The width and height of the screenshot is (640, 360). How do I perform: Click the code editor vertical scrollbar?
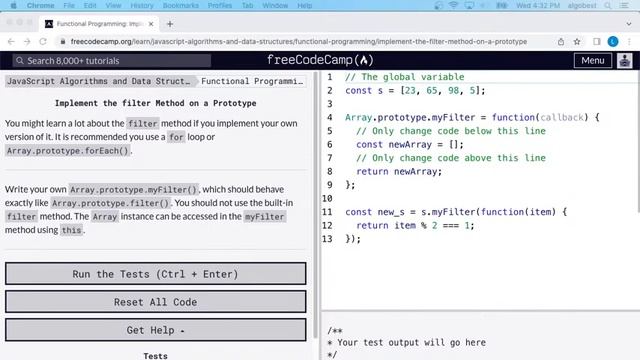click(x=638, y=142)
